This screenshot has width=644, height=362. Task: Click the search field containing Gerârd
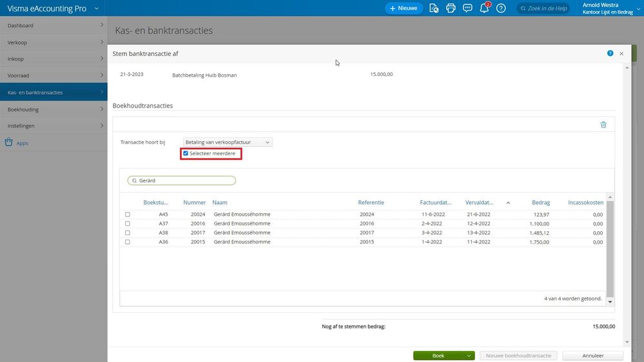pos(182,181)
